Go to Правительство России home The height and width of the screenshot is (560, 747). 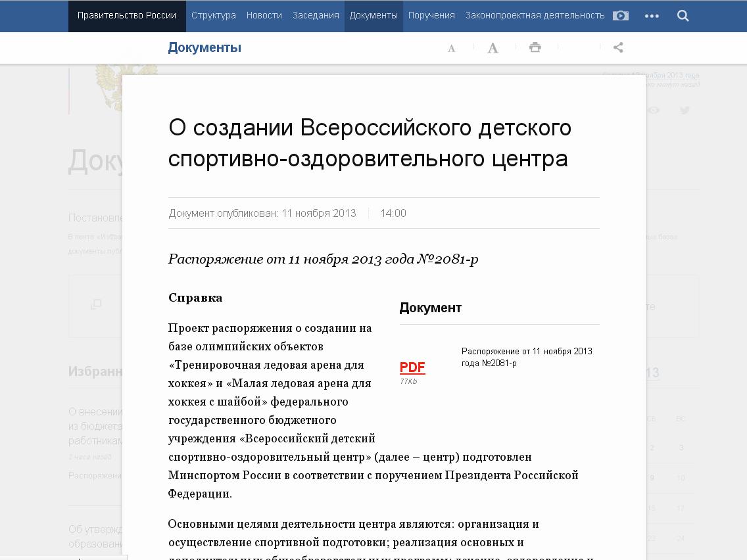[127, 16]
